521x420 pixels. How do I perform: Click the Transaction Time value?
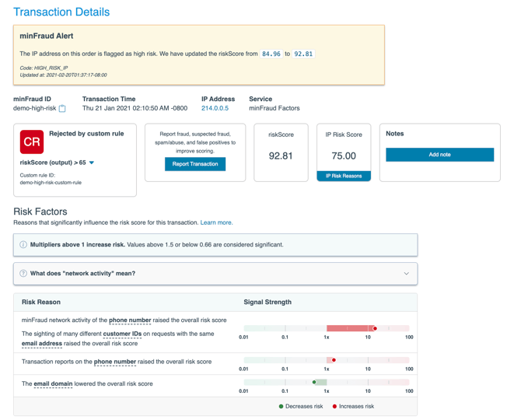[135, 108]
